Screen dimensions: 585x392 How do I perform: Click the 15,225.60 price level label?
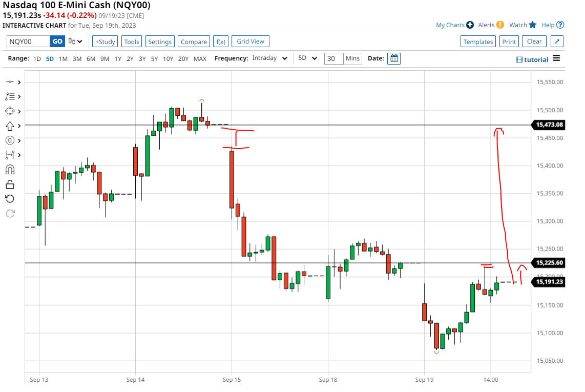point(549,263)
